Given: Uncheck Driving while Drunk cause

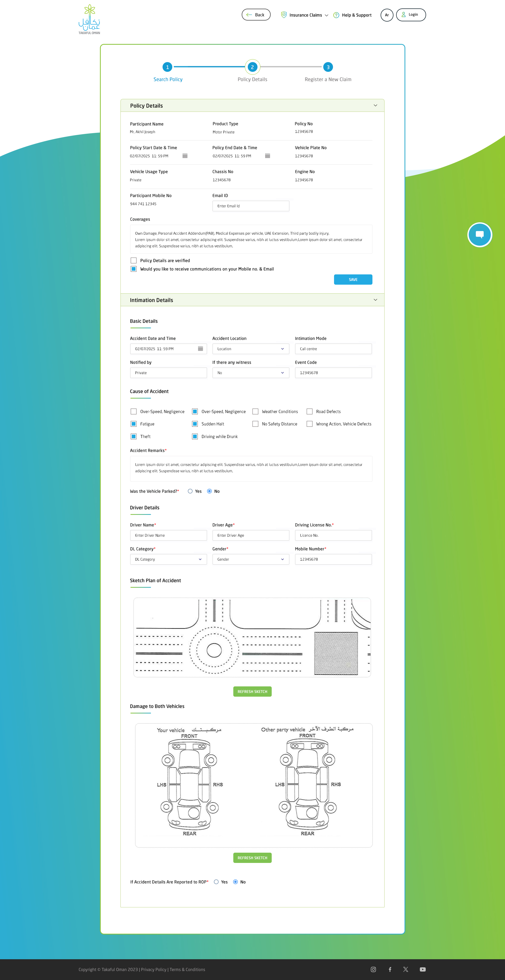Looking at the screenshot, I should [x=195, y=436].
